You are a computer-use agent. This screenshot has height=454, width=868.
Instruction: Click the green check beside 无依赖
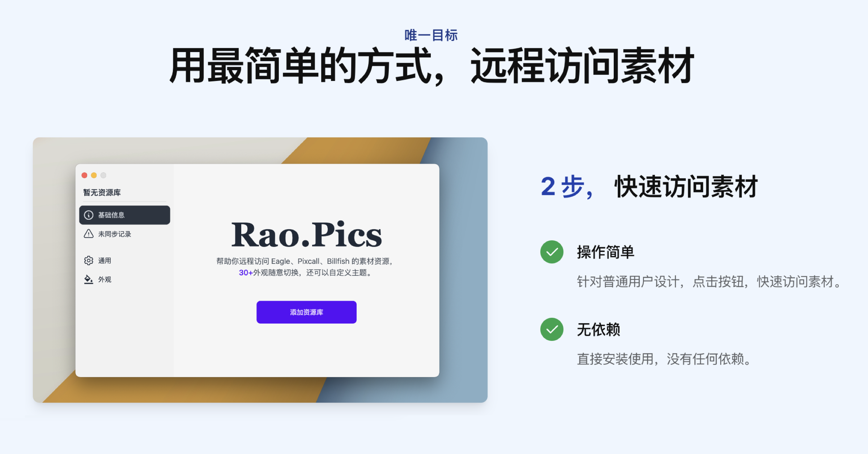click(552, 329)
